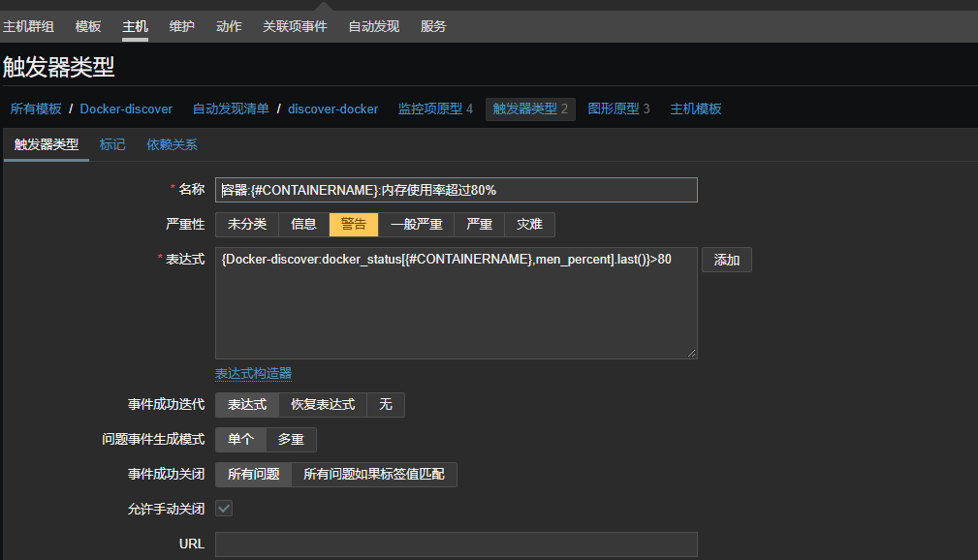Open the 模板 menu item
Image resolution: width=978 pixels, height=560 pixels.
[88, 26]
